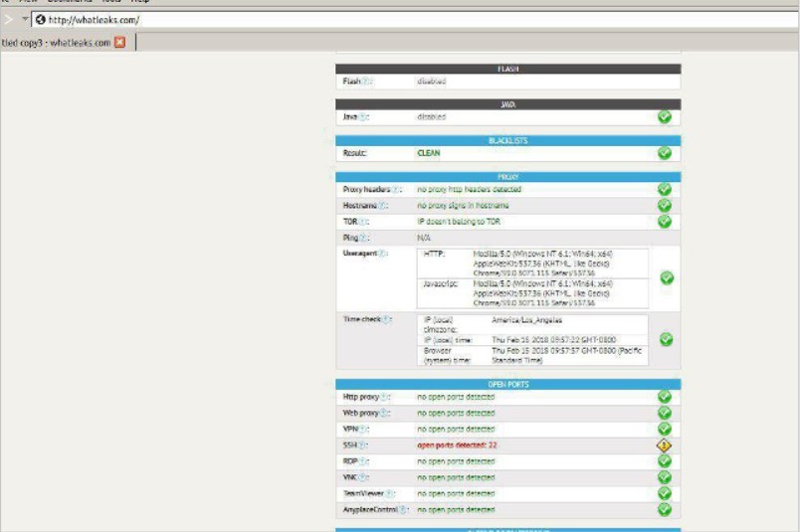This screenshot has width=800, height=532.
Task: Click the help icon next to Flash
Action: click(x=365, y=82)
